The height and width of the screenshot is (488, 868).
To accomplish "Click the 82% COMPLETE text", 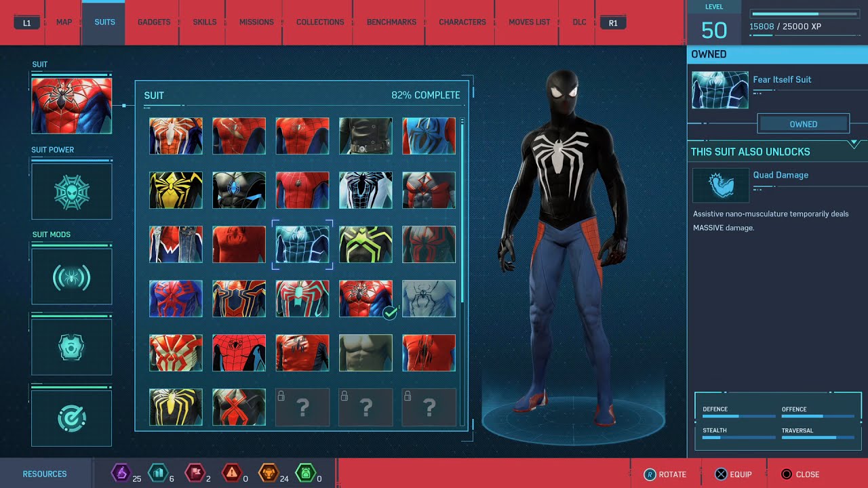I will 426,96.
